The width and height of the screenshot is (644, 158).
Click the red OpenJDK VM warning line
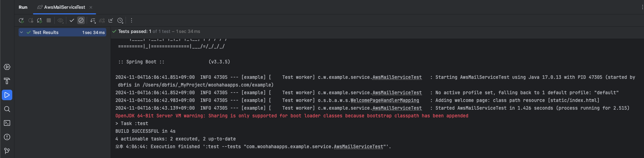point(292,116)
